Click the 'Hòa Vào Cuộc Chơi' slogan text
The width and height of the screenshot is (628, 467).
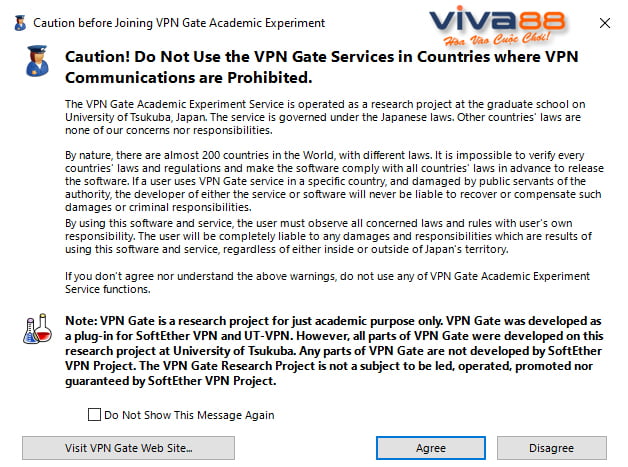pyautogui.click(x=497, y=39)
